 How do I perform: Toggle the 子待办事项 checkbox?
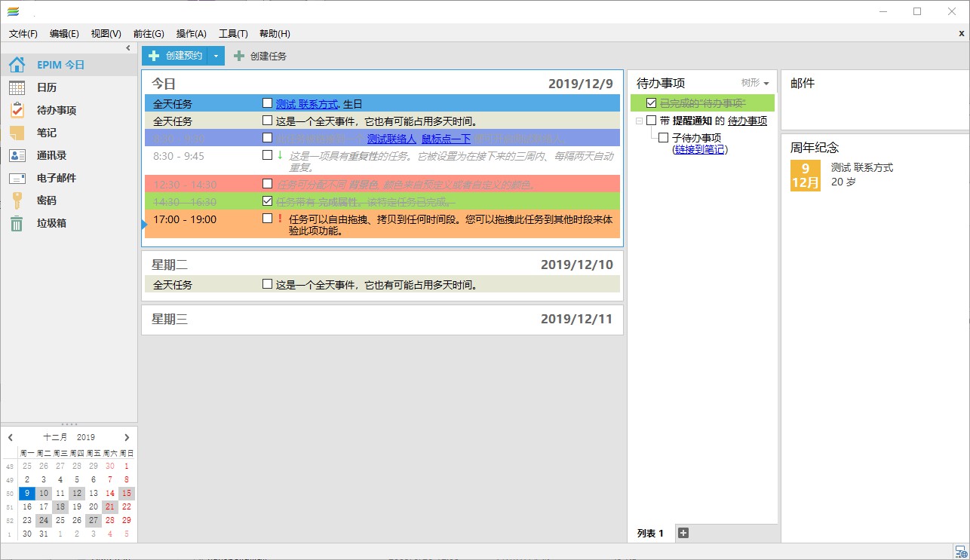(664, 138)
